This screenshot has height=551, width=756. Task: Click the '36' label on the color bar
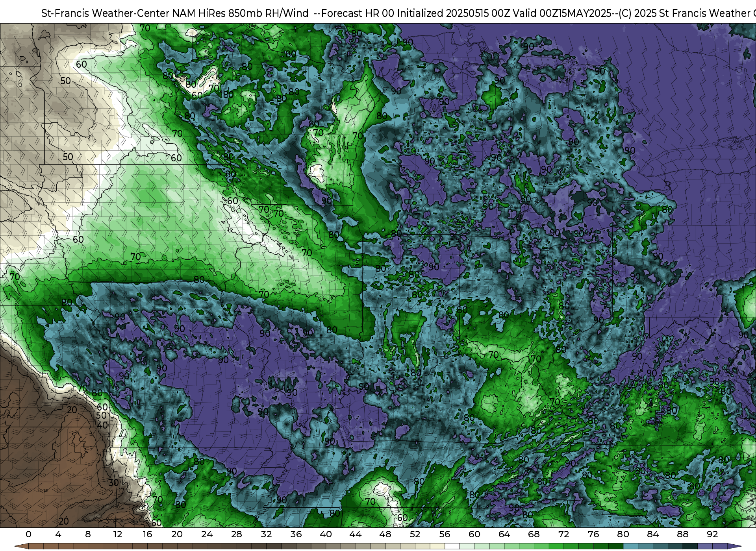pos(296,534)
